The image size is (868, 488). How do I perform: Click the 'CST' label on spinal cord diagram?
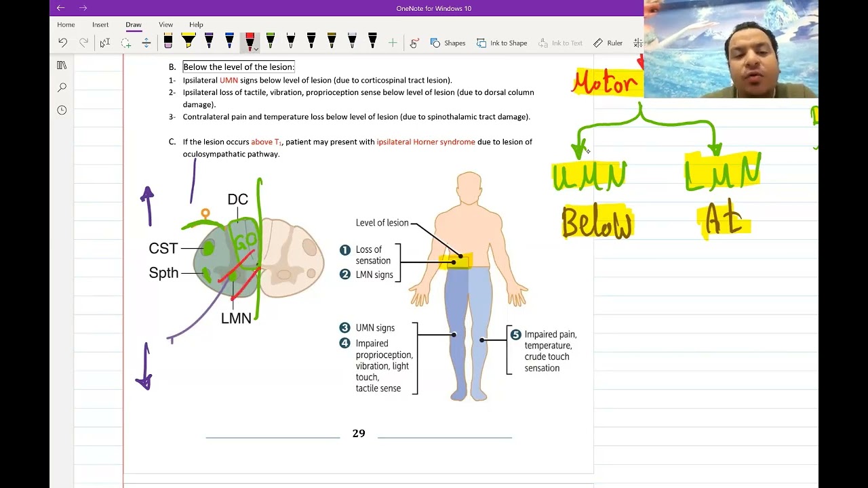[163, 249]
